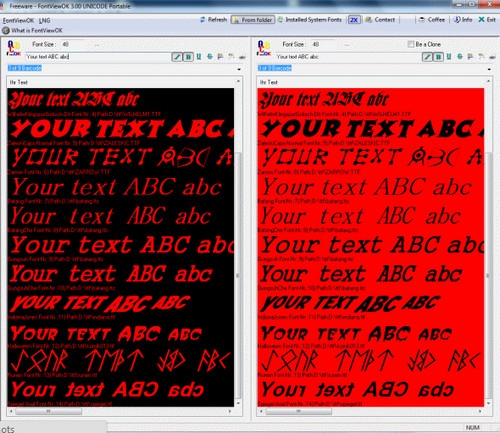This screenshot has height=433, width=500.
Task: Toggle strikethrough in the left pane
Action: [210, 57]
